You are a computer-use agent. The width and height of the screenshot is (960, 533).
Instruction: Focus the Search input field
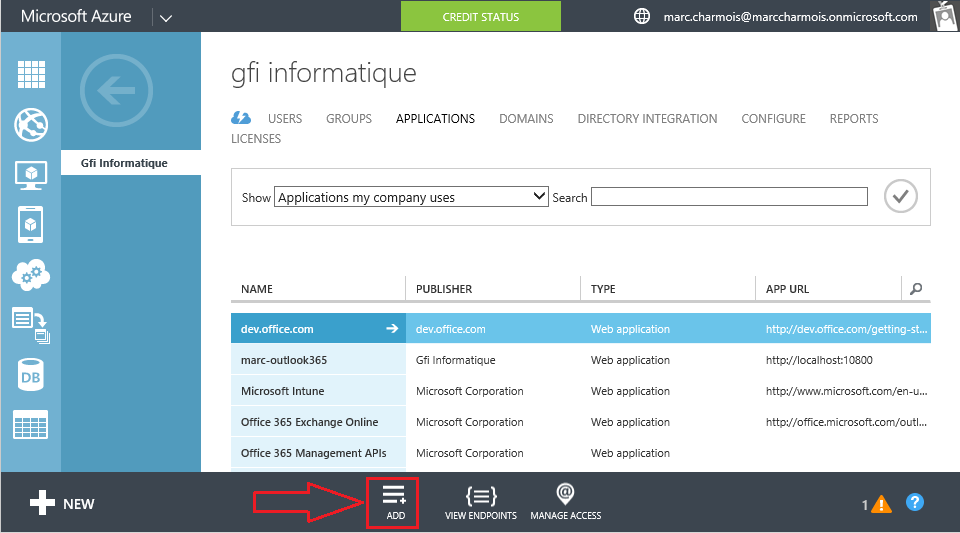click(x=729, y=197)
